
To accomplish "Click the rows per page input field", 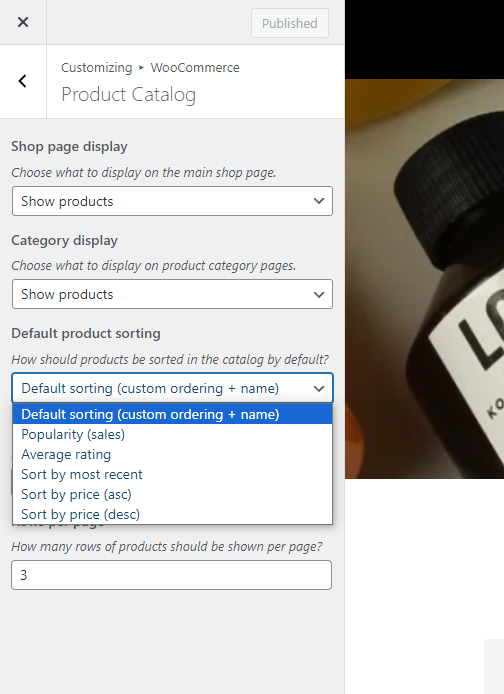I will (171, 575).
